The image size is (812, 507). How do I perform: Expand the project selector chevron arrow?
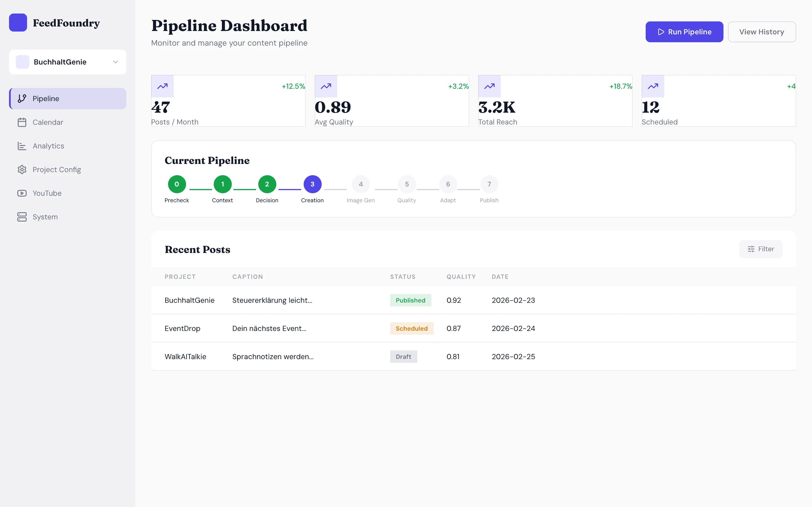(x=115, y=62)
